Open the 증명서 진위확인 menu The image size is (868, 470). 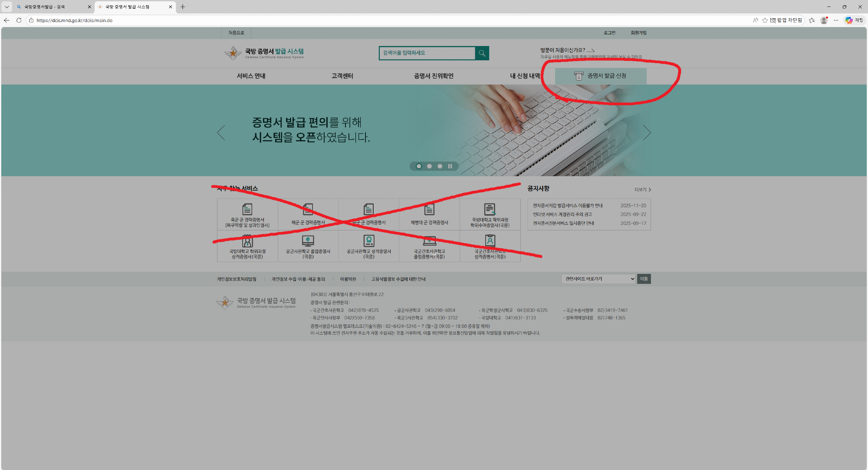click(x=434, y=76)
